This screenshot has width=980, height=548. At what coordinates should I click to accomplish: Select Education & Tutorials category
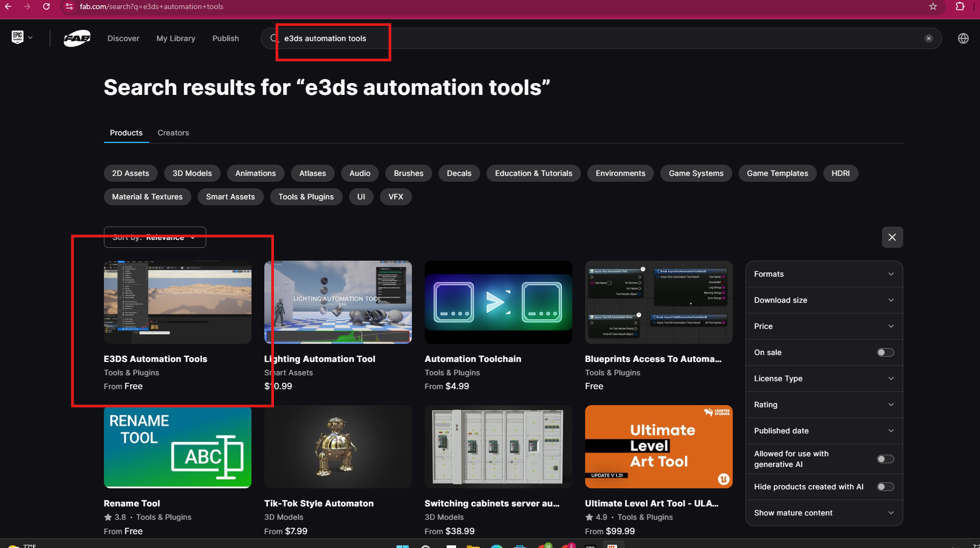coord(533,173)
